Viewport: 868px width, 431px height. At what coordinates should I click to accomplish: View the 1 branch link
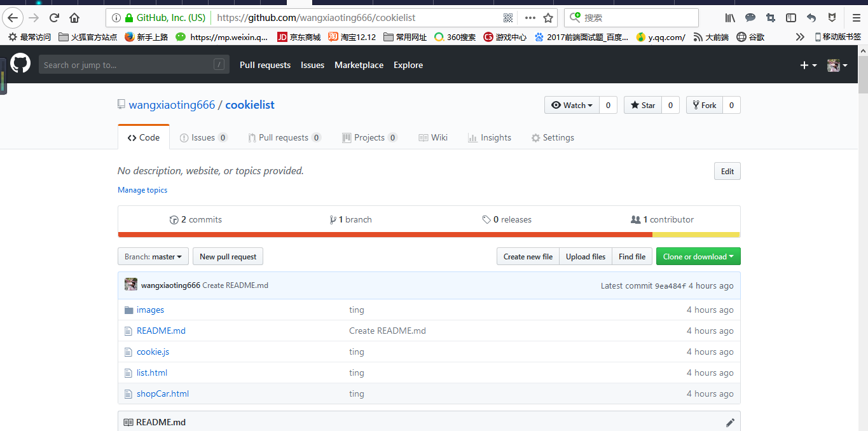click(350, 219)
